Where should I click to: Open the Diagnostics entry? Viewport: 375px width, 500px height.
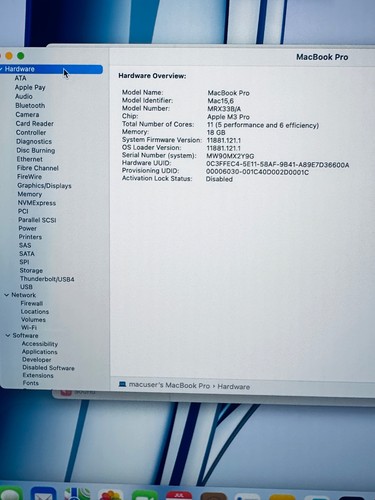tap(34, 141)
